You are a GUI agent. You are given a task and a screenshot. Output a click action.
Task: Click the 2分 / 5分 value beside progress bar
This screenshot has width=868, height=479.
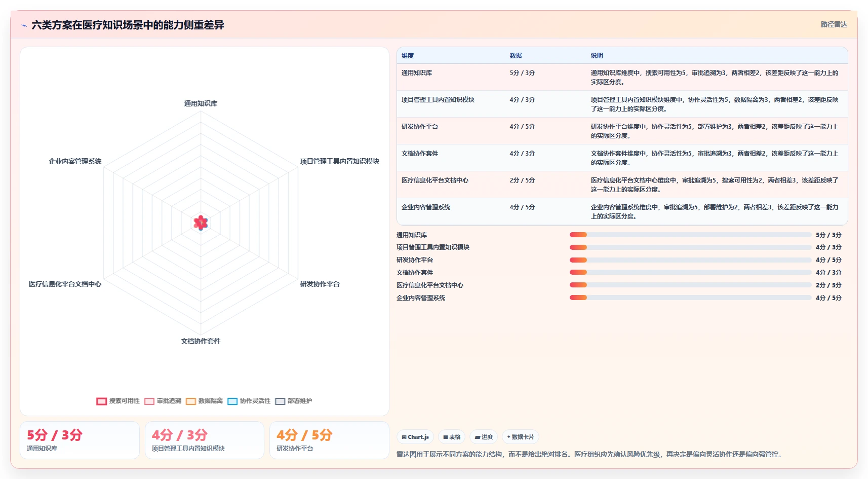coord(828,285)
